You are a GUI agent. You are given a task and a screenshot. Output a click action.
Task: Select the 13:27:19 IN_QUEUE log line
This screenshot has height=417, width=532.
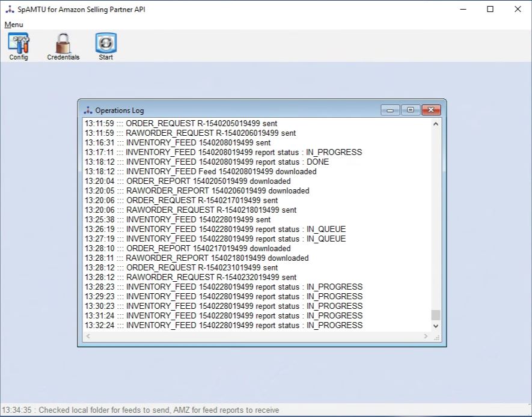[215, 239]
